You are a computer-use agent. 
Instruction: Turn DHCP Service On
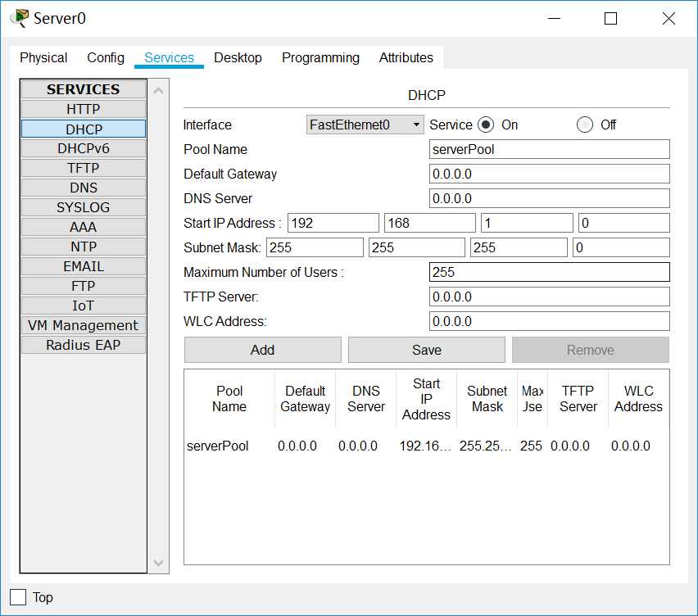point(486,125)
